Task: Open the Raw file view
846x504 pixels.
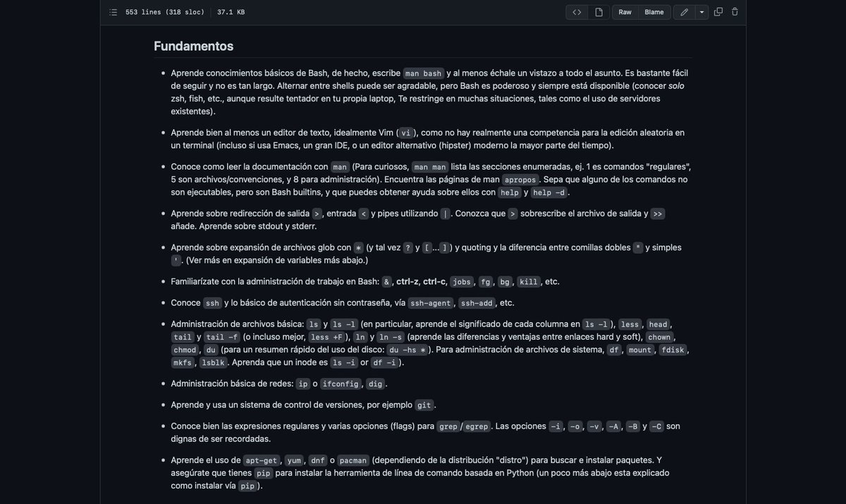Action: tap(625, 12)
